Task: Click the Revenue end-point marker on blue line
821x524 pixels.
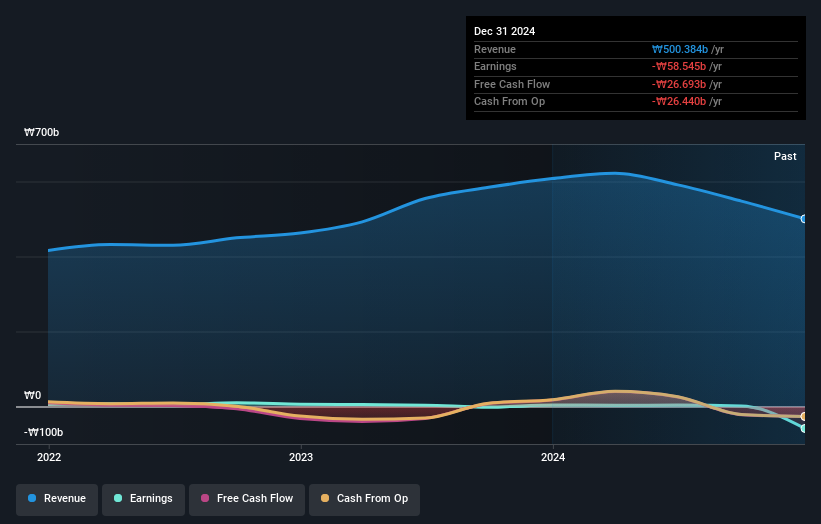Action: coord(804,219)
